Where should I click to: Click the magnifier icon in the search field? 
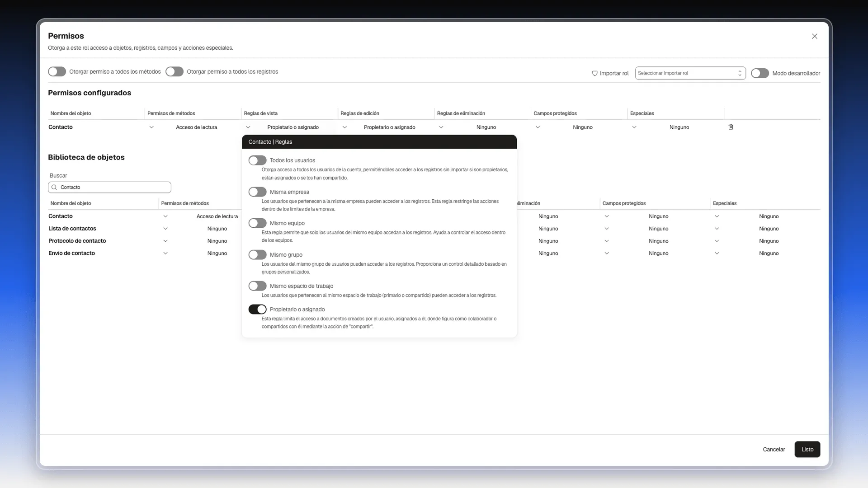click(54, 187)
